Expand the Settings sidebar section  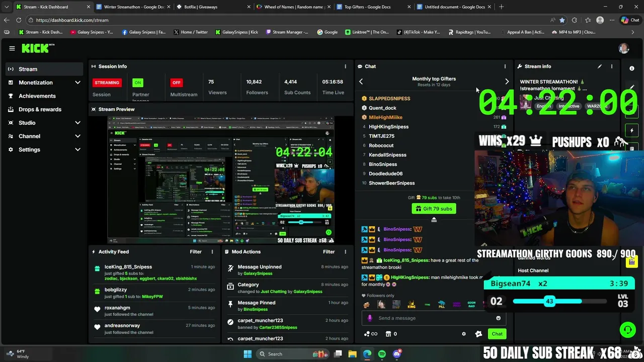click(x=77, y=149)
